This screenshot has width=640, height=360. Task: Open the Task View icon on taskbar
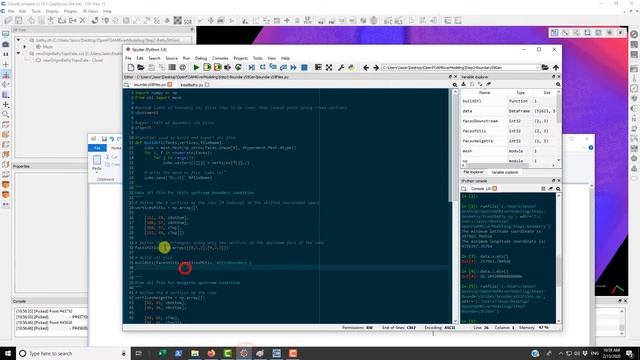[138, 353]
